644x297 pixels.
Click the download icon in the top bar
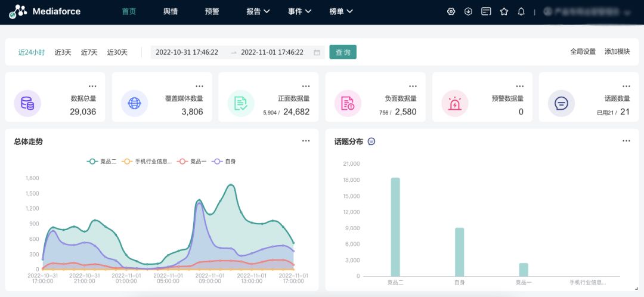tap(468, 11)
